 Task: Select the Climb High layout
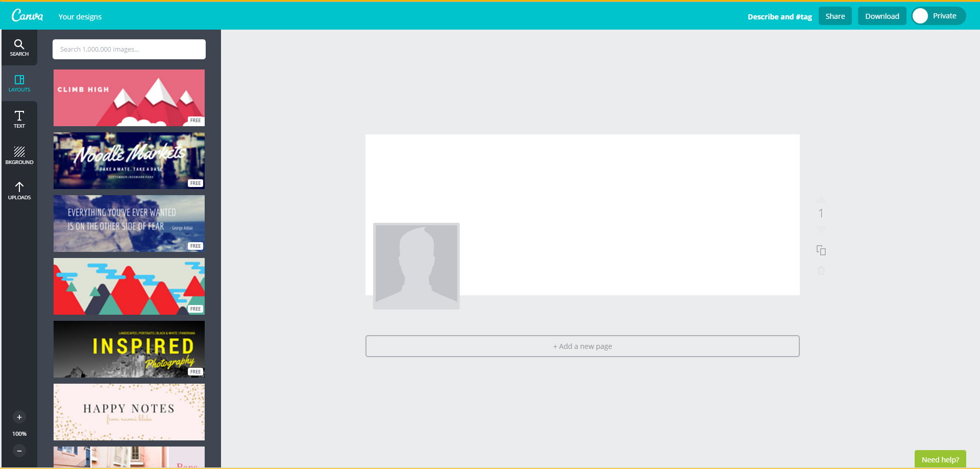pos(129,98)
